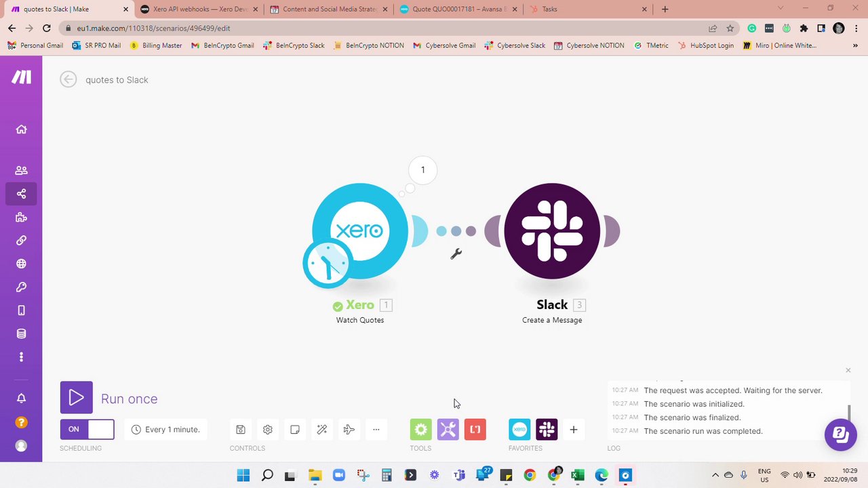Open Scenarios from the left sidebar
Image resolution: width=868 pixels, height=488 pixels.
tap(21, 194)
